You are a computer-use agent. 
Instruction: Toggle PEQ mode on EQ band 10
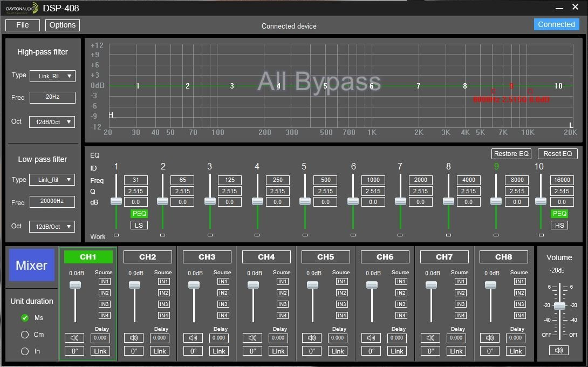point(560,214)
